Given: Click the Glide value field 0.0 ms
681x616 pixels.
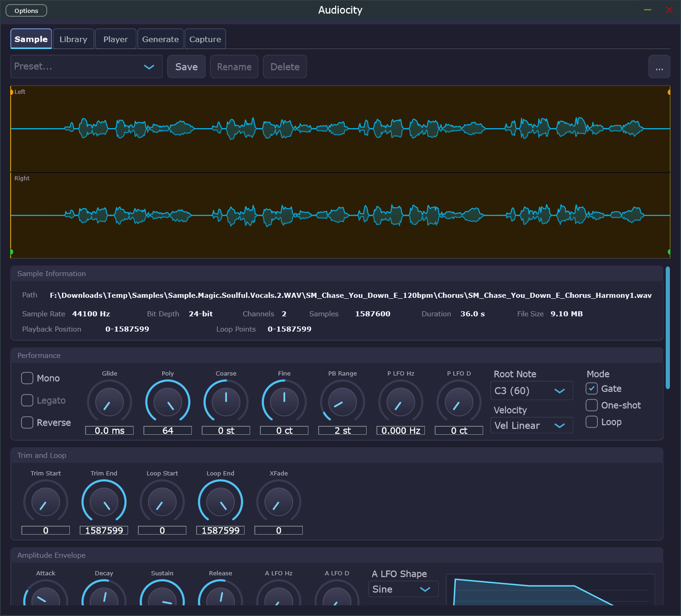Looking at the screenshot, I should [110, 431].
